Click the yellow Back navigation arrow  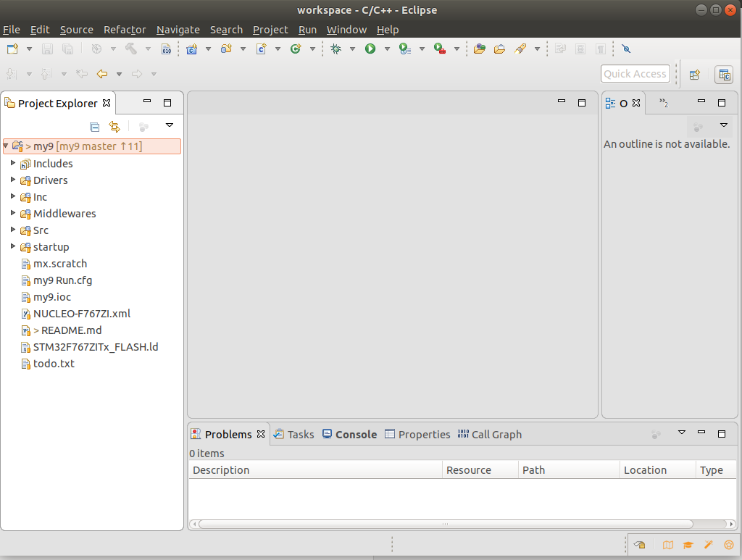click(x=102, y=74)
